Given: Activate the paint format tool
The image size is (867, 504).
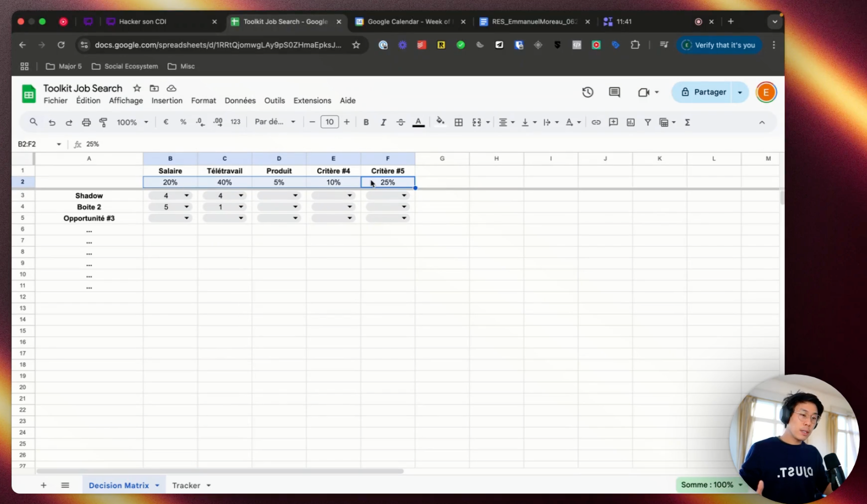Looking at the screenshot, I should click(103, 122).
